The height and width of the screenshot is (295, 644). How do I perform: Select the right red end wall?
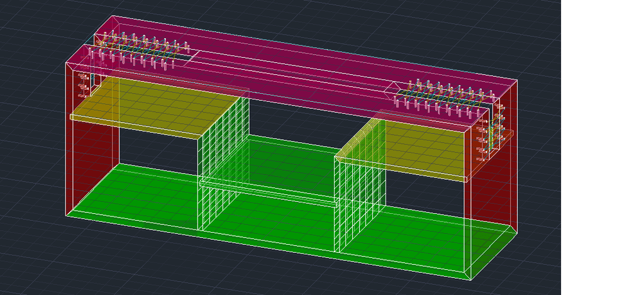coord(492,181)
